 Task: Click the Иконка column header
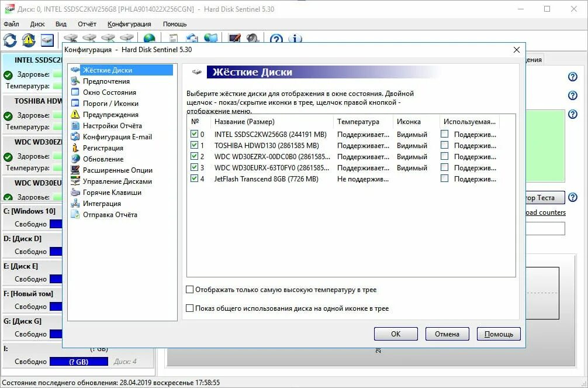pos(416,122)
